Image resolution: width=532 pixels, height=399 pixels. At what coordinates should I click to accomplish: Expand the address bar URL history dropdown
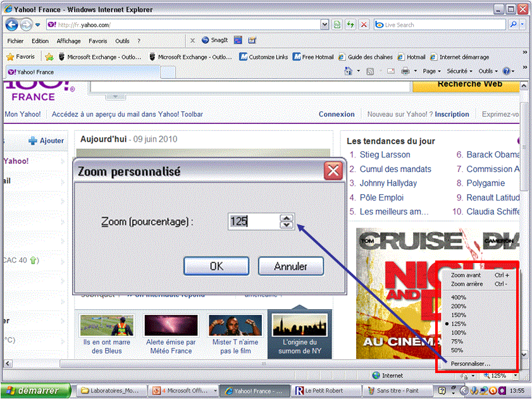point(325,25)
